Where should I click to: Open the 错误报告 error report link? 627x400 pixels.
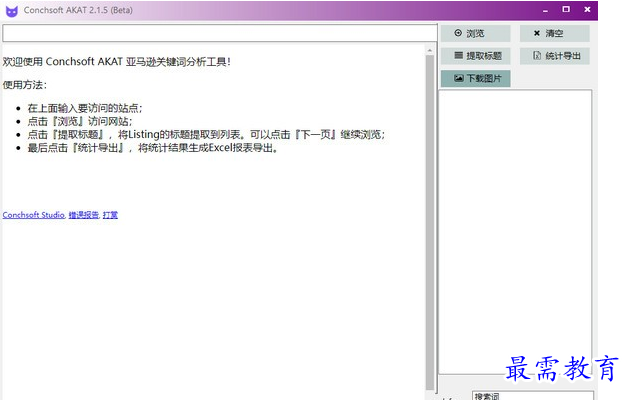[x=84, y=215]
